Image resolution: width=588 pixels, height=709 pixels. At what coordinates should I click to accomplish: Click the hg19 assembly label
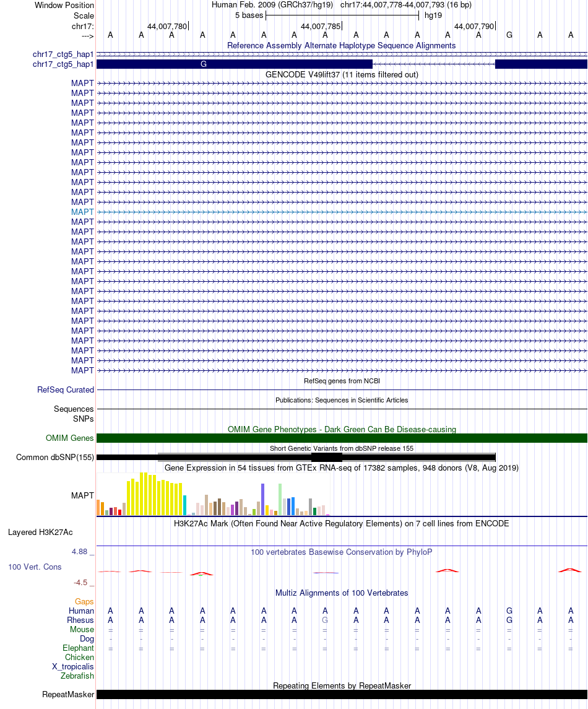433,15
